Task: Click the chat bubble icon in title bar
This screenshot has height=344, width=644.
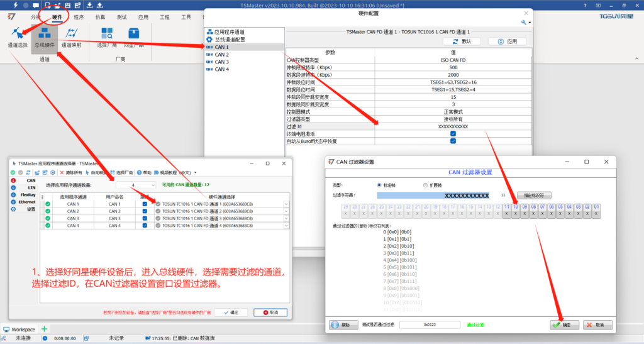Action: [36, 5]
